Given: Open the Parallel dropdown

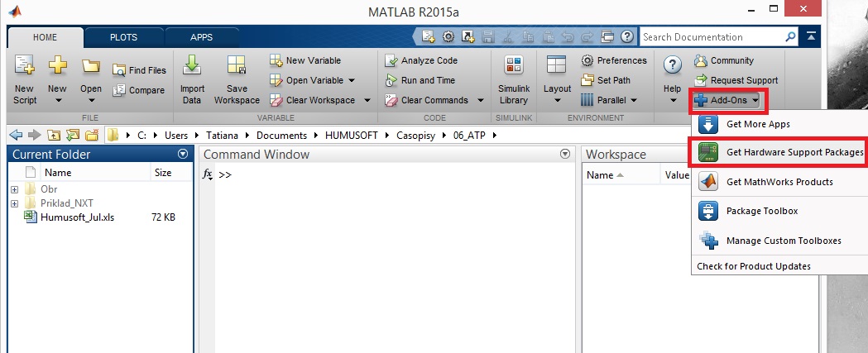Looking at the screenshot, I should click(x=609, y=100).
